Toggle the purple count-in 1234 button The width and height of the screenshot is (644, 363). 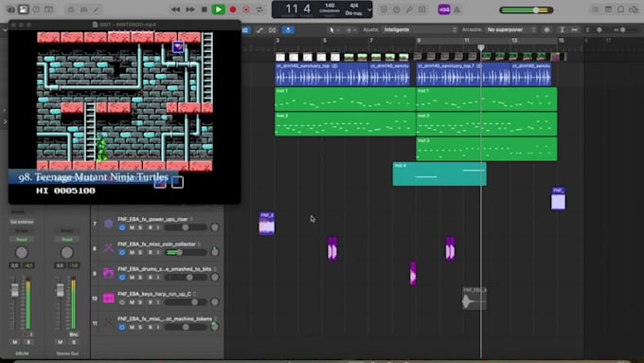pos(443,9)
